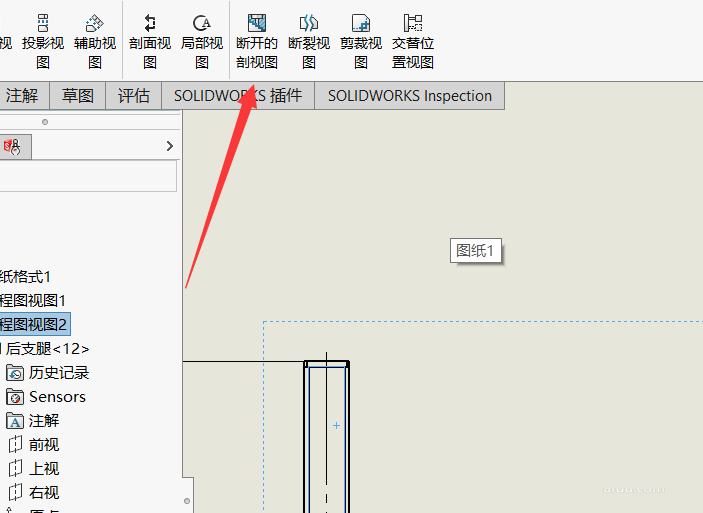
Task: Click the panel split handle dot at top
Action: click(45, 122)
